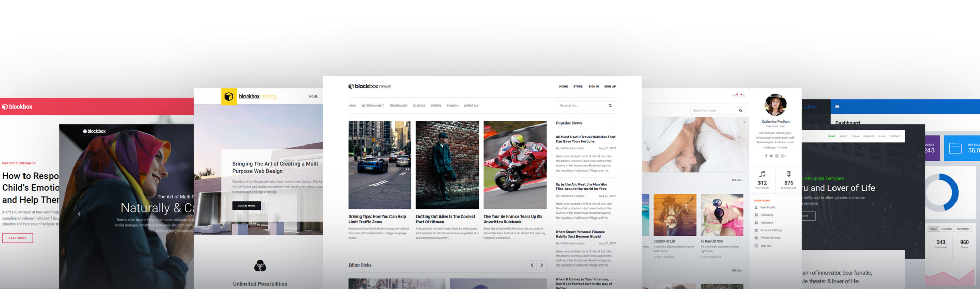Screen dimensions: 980x289
Task: Click Katherine Pechon's profile avatar
Action: [x=775, y=106]
